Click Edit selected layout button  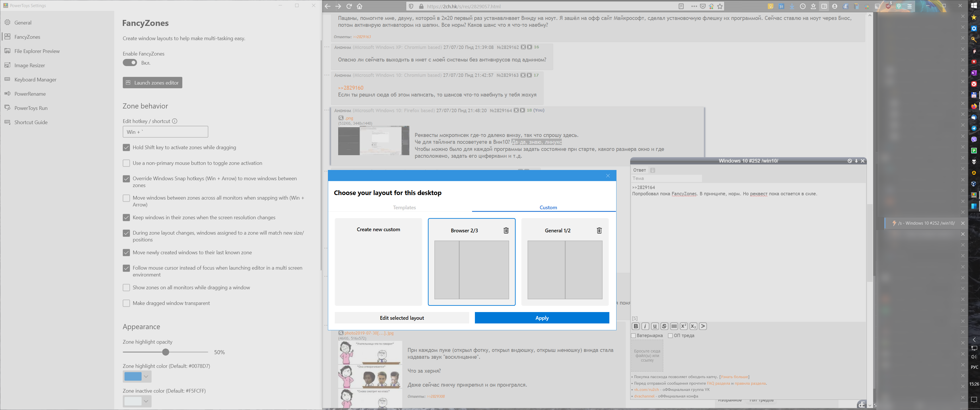[402, 317]
